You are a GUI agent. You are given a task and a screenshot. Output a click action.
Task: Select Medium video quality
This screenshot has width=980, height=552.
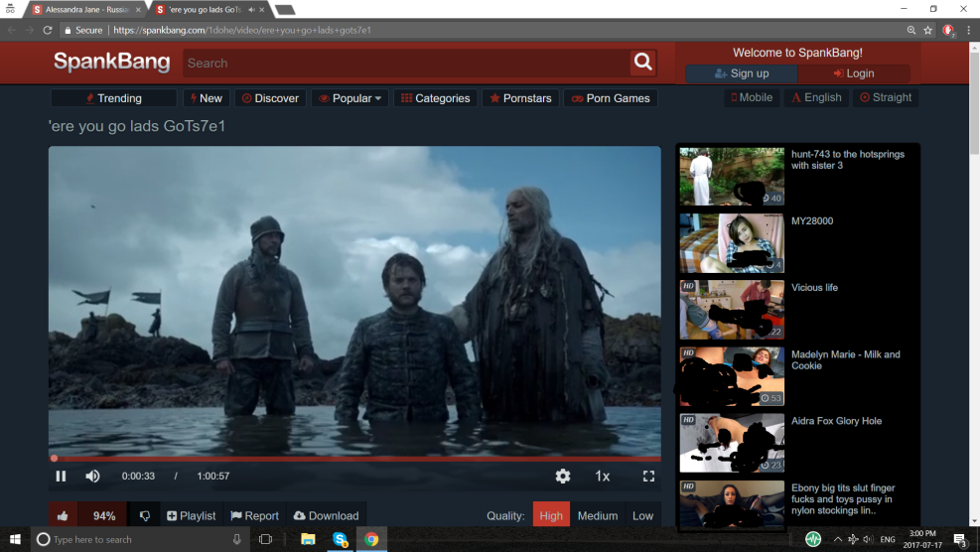tap(597, 515)
